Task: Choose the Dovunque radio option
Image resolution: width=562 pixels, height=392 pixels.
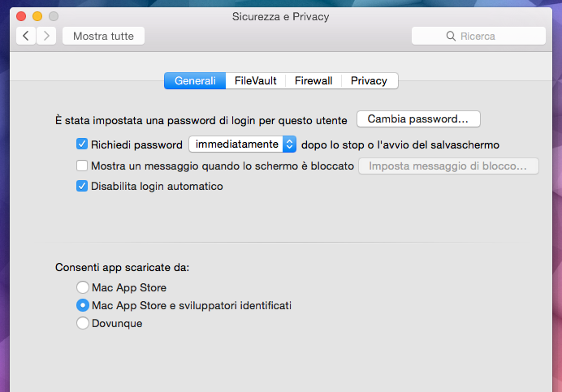Action: point(82,323)
